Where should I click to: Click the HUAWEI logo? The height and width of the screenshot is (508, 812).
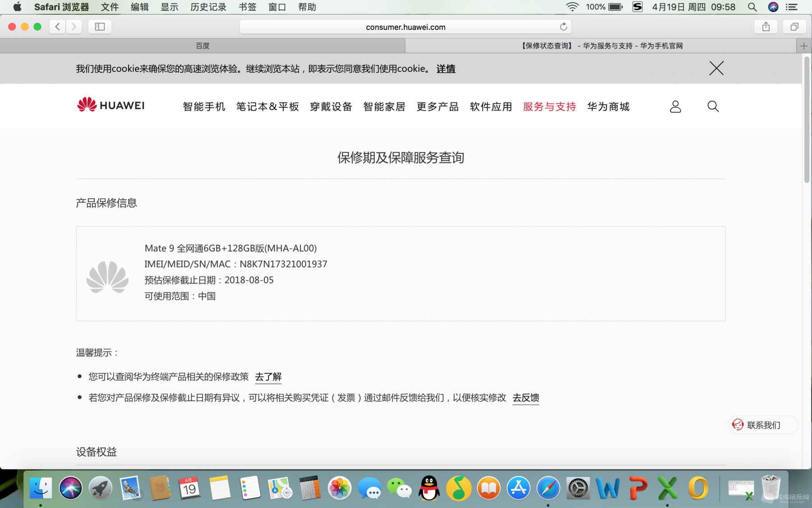point(111,105)
